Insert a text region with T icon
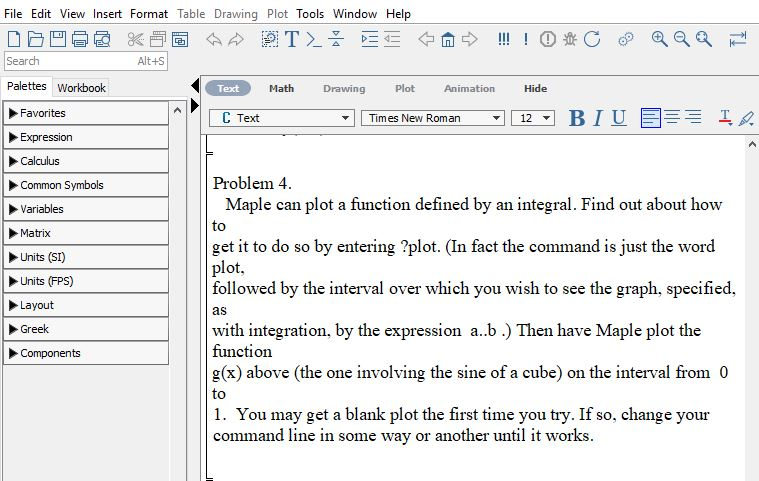This screenshot has width=759, height=481. [292, 39]
